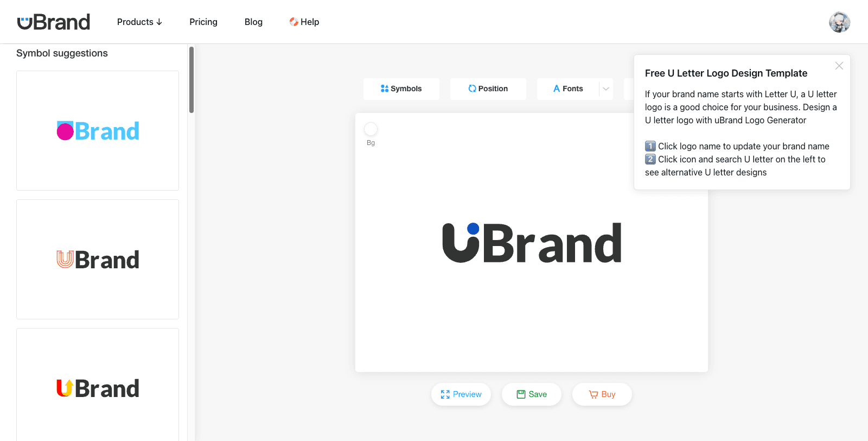
Task: Click the Preview button
Action: point(461,394)
